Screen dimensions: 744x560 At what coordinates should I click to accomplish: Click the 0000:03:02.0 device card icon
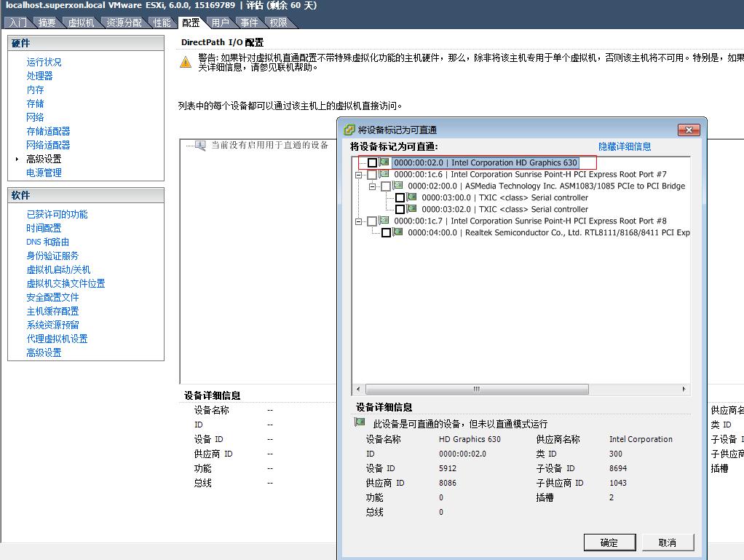tap(411, 208)
